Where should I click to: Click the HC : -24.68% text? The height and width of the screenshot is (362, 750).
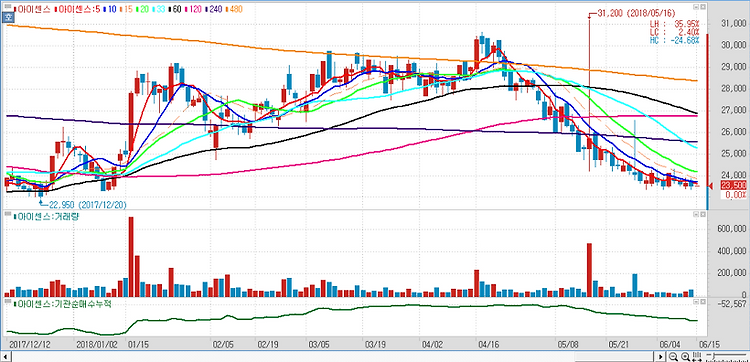674,40
